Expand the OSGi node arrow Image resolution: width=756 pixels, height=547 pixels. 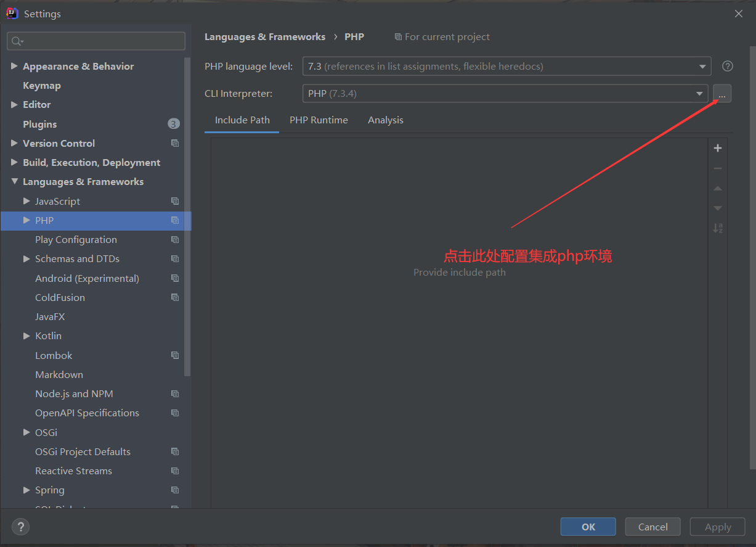26,432
